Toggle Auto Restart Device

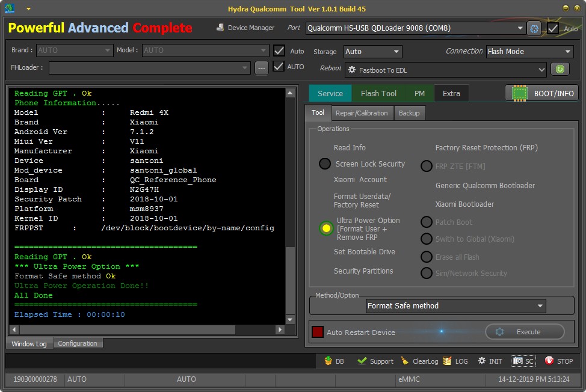point(317,332)
